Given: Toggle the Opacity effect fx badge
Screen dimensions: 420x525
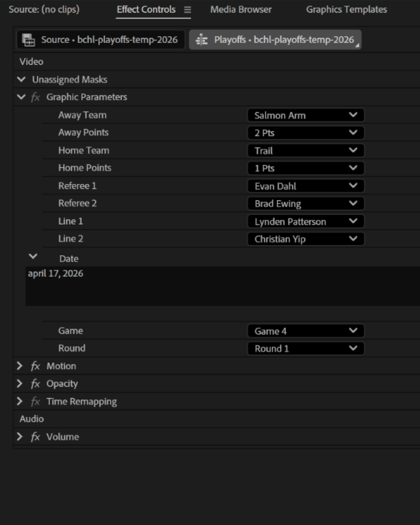Looking at the screenshot, I should (35, 383).
